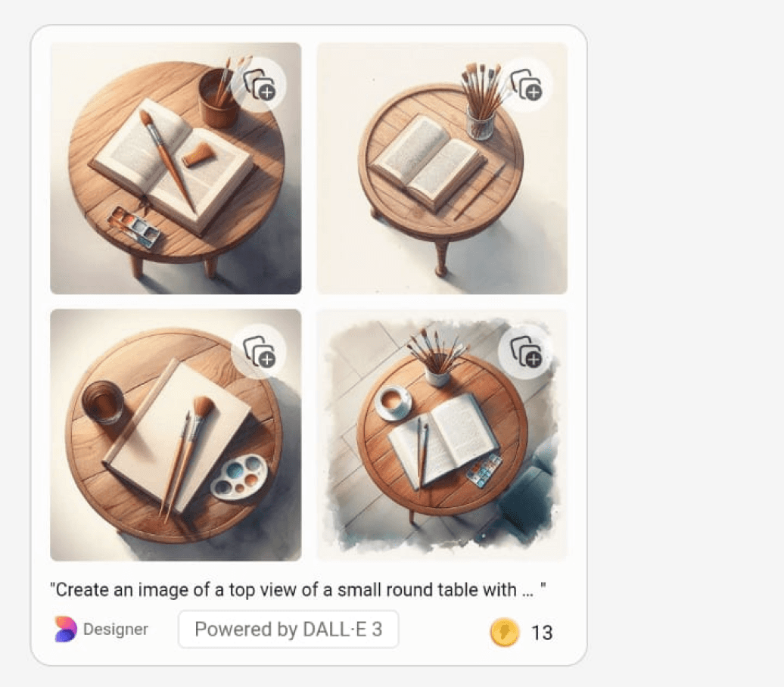Click the gold boost coin icon
The width and height of the screenshot is (784, 687).
pyautogui.click(x=505, y=632)
